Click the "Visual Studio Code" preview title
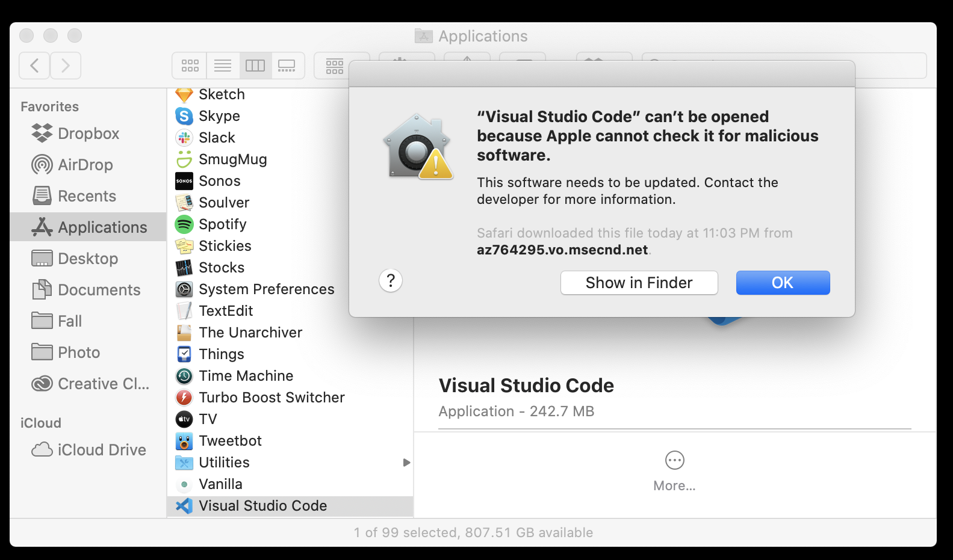This screenshot has height=560, width=953. click(x=526, y=386)
